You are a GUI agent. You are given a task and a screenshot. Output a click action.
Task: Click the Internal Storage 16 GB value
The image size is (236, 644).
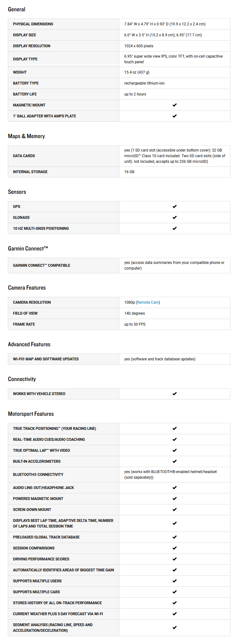[129, 172]
